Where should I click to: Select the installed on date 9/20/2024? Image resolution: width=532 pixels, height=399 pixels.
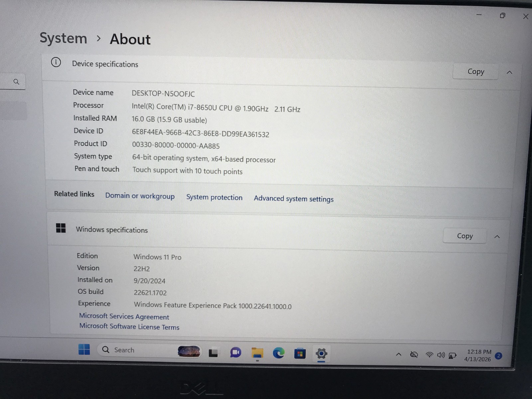point(150,281)
